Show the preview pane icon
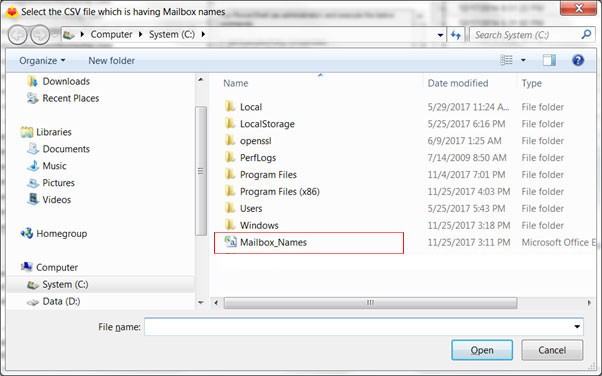The width and height of the screenshot is (602, 376). 549,60
